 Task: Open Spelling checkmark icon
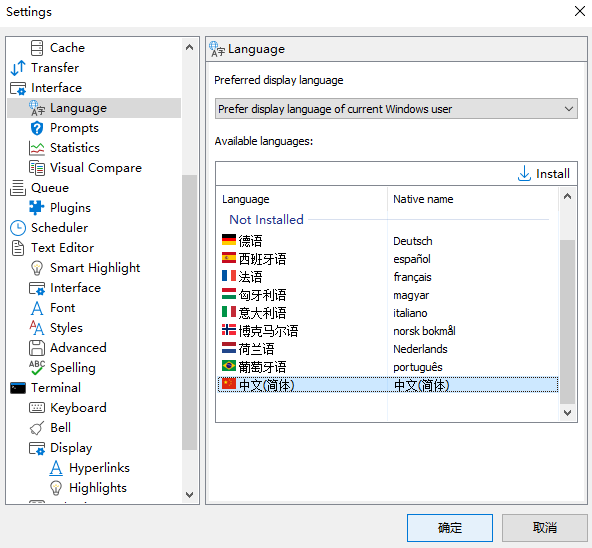(37, 368)
